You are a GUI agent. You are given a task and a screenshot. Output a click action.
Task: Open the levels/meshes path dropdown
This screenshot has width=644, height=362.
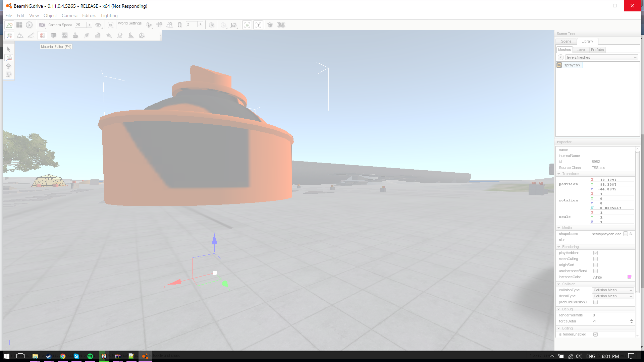601,58
